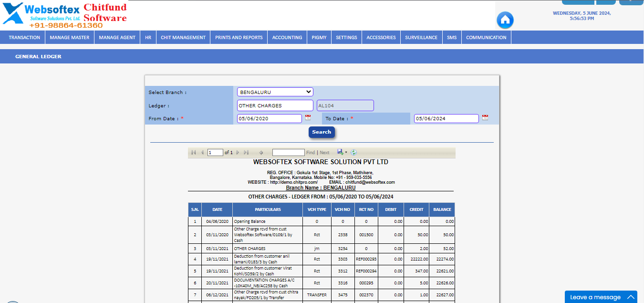Click voucher number 2338
The height and width of the screenshot is (303, 644).
click(343, 235)
